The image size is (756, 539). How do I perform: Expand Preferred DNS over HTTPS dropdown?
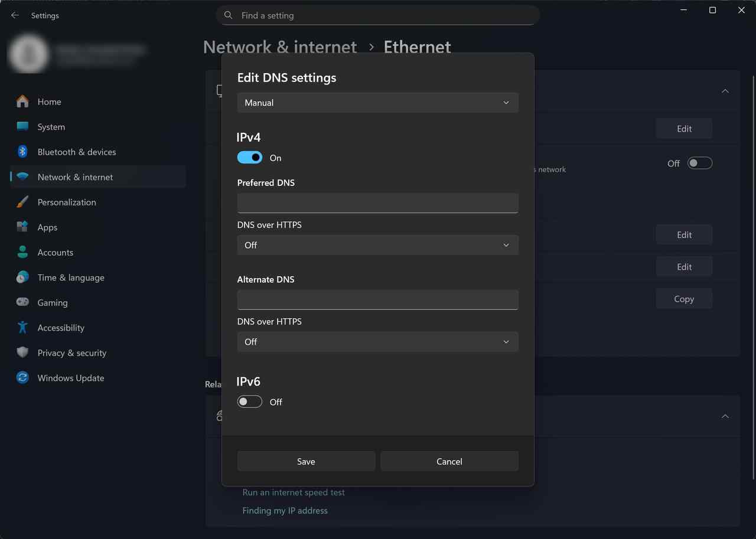[377, 245]
